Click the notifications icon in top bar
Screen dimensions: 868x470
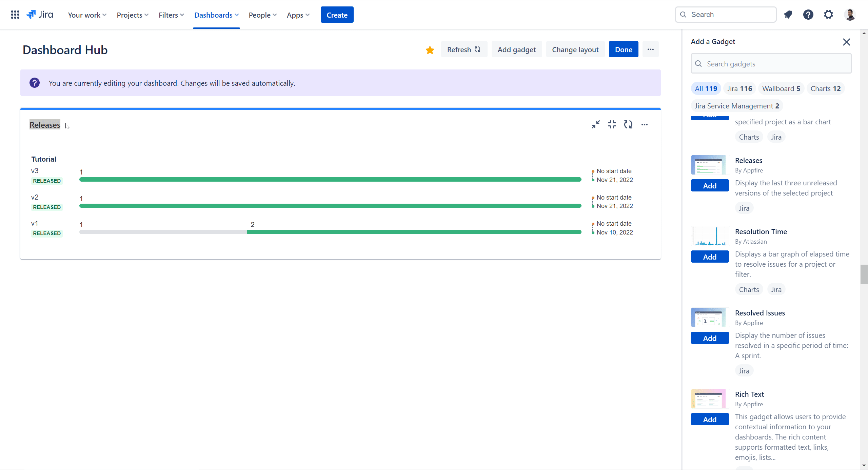pos(788,15)
